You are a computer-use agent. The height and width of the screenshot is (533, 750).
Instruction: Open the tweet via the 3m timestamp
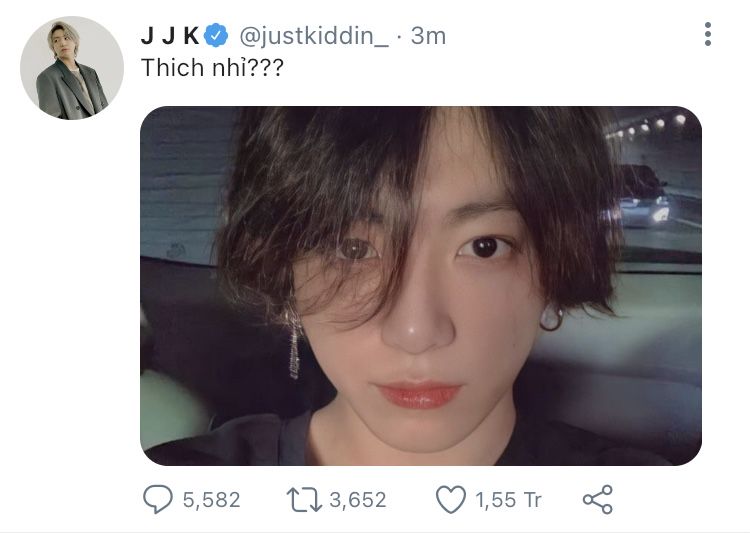coord(428,36)
